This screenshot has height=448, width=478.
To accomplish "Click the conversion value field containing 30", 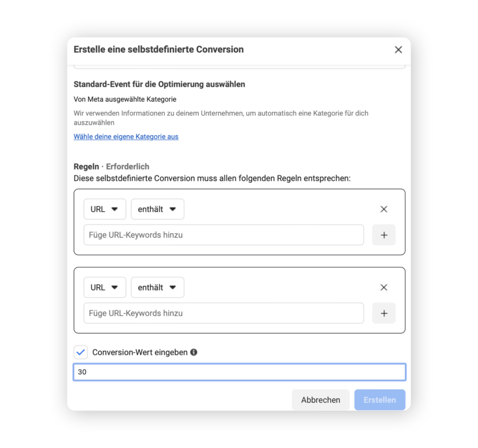I will click(240, 372).
